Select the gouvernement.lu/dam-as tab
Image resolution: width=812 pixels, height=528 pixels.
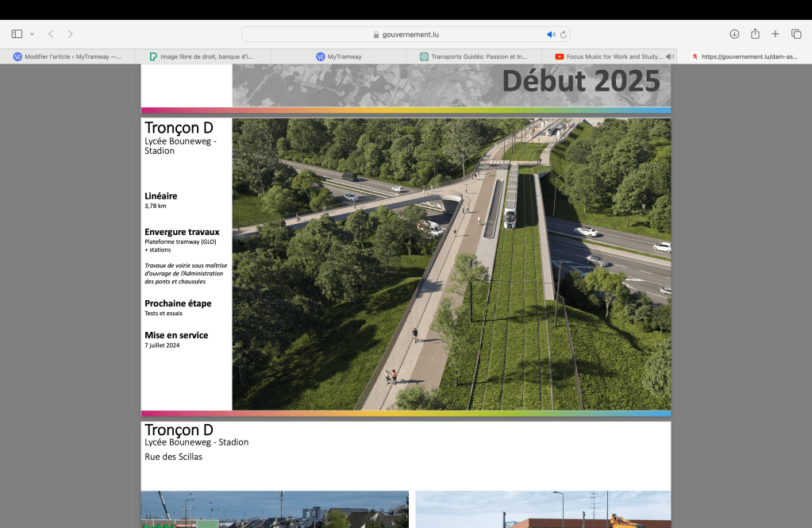click(745, 57)
